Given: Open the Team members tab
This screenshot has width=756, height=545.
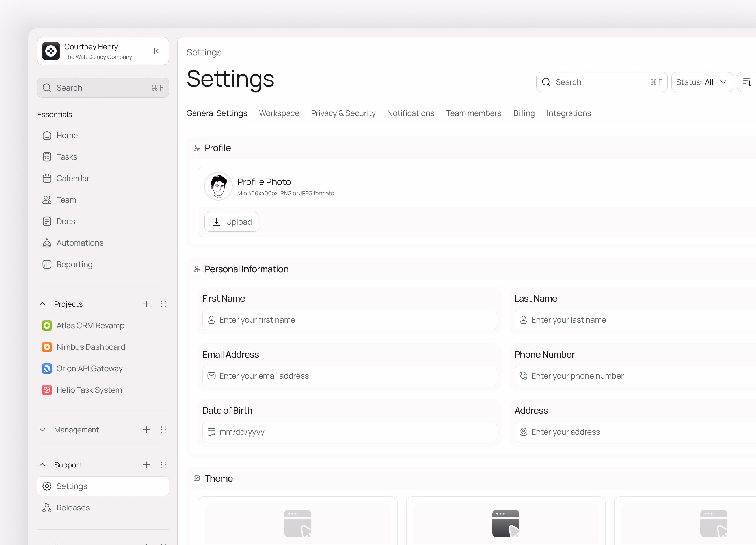Looking at the screenshot, I should pyautogui.click(x=474, y=113).
